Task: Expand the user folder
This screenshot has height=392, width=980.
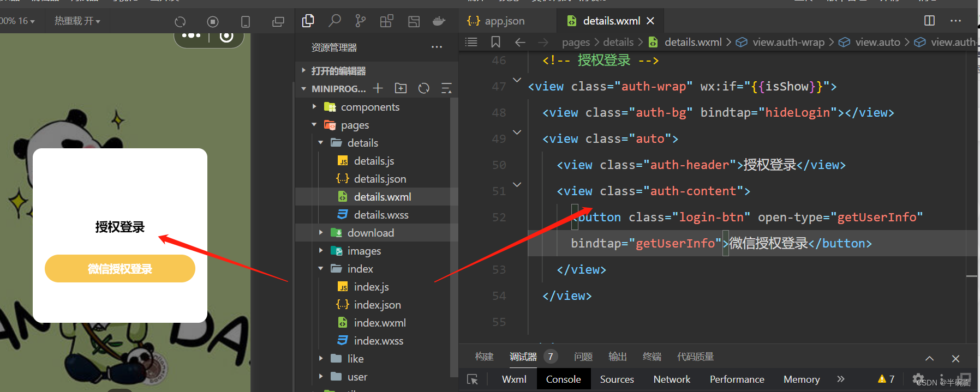Action: pyautogui.click(x=321, y=377)
